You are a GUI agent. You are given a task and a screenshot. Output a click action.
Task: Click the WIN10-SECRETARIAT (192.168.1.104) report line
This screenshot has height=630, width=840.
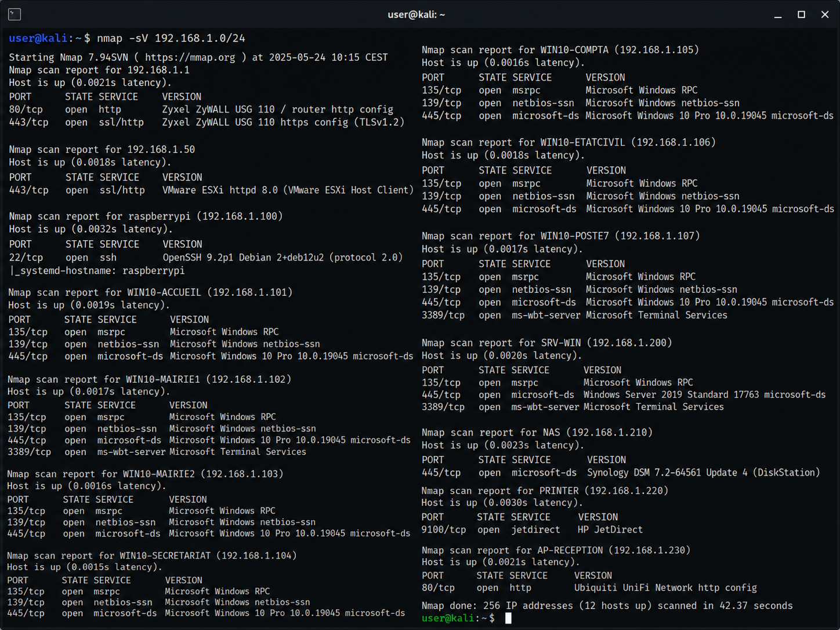click(152, 556)
